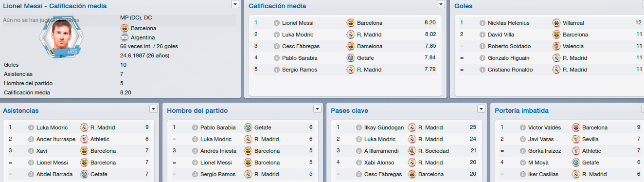This screenshot has width=644, height=182.
Task: Open Andrés Iniesta in Hombre del partido
Action: 219,151
